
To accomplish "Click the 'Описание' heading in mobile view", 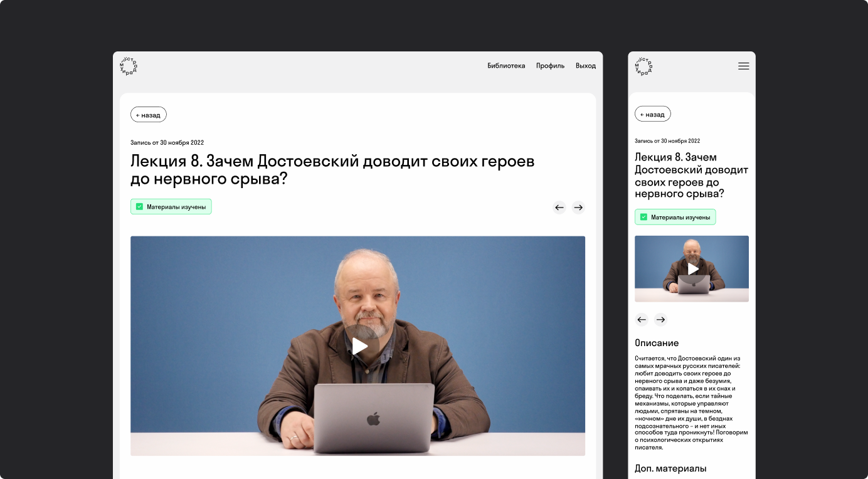I will [x=657, y=343].
